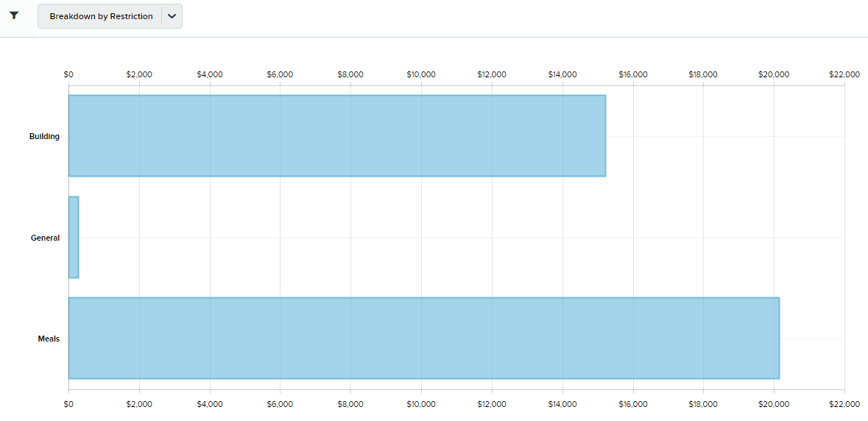Click the $2,000 label on the top axis
The image size is (868, 421).
click(x=139, y=74)
